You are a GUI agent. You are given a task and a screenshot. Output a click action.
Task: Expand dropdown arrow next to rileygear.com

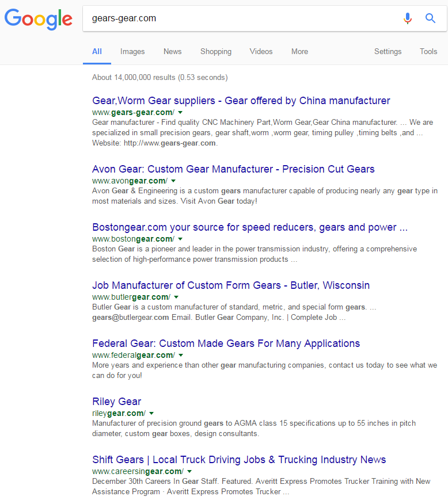[x=151, y=414]
